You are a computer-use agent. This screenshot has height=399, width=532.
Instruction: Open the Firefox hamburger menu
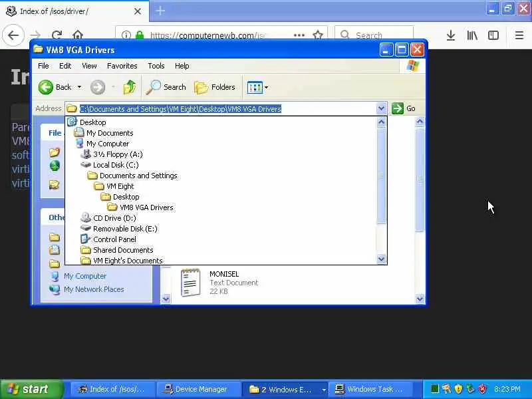coord(519,35)
